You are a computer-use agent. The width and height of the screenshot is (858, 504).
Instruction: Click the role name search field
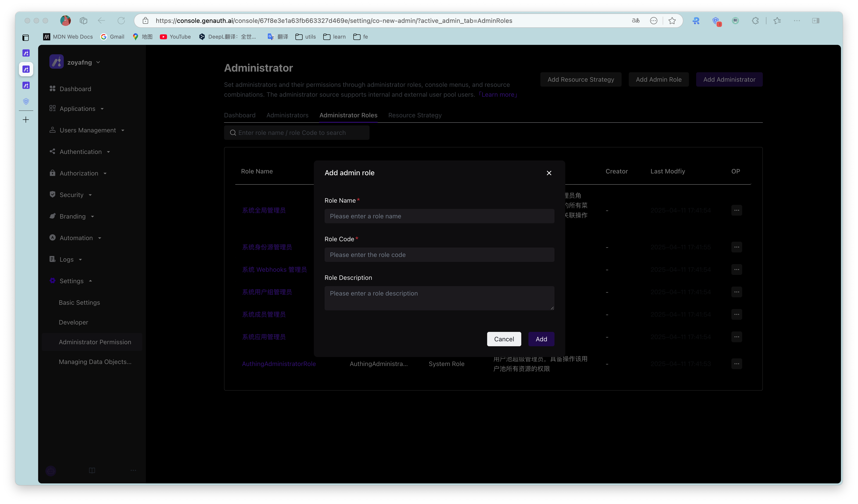tap(297, 133)
